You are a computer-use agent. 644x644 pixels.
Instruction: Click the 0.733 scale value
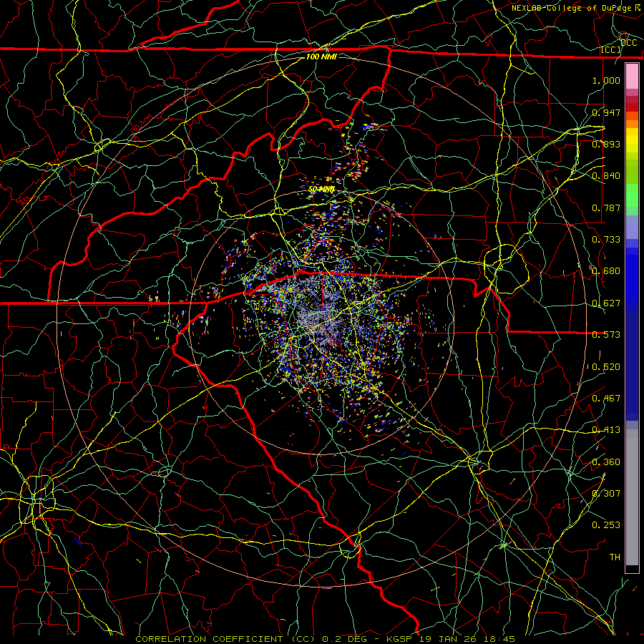[606, 239]
